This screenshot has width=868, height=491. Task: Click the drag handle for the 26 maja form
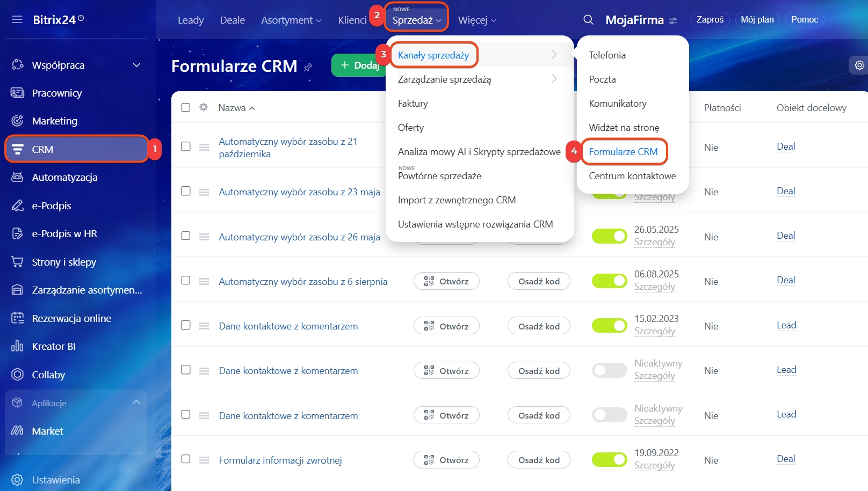(x=204, y=237)
